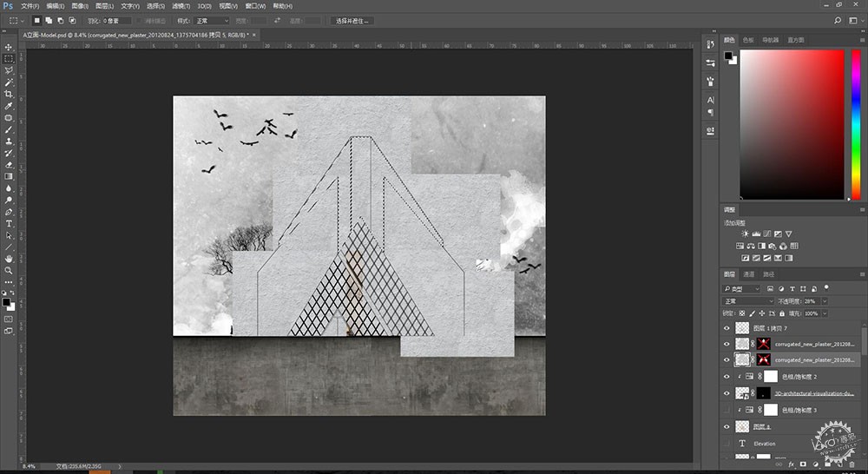Viewport: 868px width, 474px height.
Task: Click foreground color swatch in toolbox
Action: pos(5,302)
